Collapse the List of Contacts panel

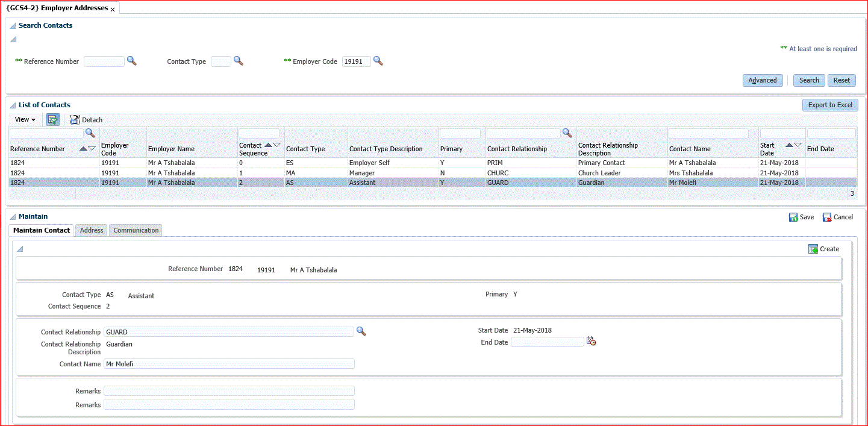(x=13, y=105)
